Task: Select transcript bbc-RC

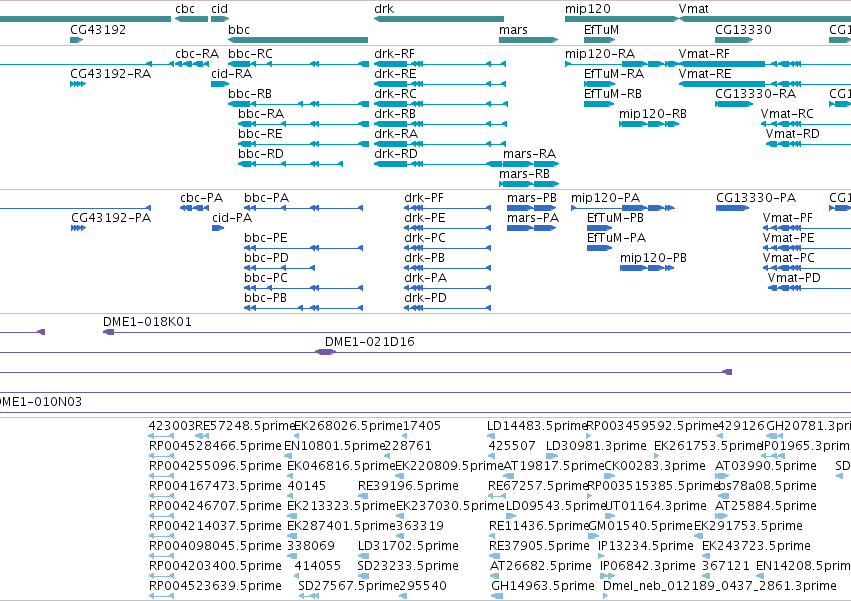Action: tap(298, 64)
